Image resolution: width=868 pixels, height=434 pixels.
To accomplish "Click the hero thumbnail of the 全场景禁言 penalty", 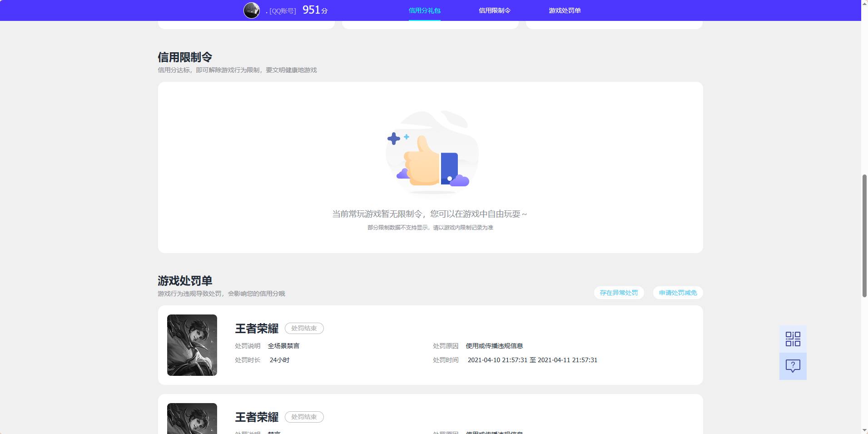I will 192,345.
